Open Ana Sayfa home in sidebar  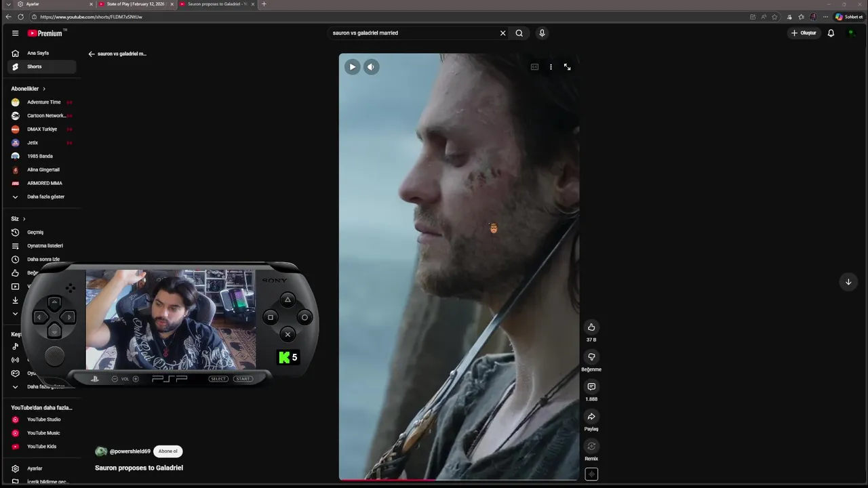point(42,53)
